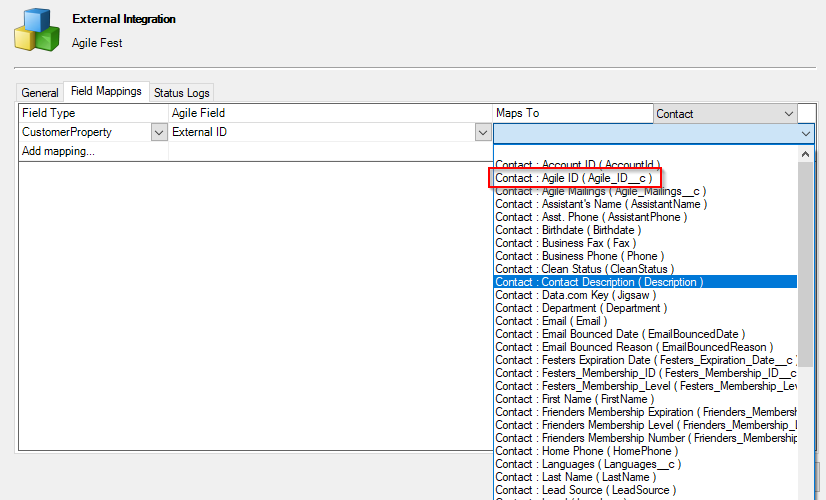826x500 pixels.
Task: Collapse the Maps To dropdown arrow
Action: (x=805, y=134)
